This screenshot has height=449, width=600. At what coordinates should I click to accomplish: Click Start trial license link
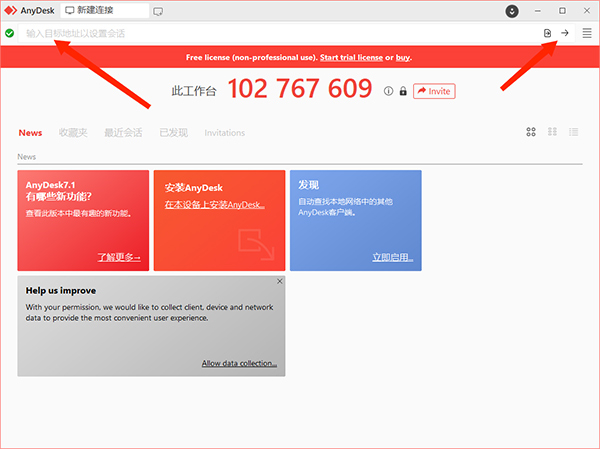tap(351, 57)
